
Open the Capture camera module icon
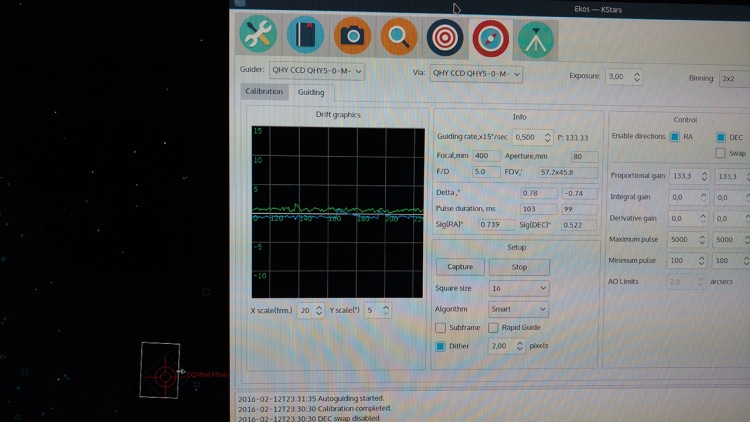[x=353, y=36]
